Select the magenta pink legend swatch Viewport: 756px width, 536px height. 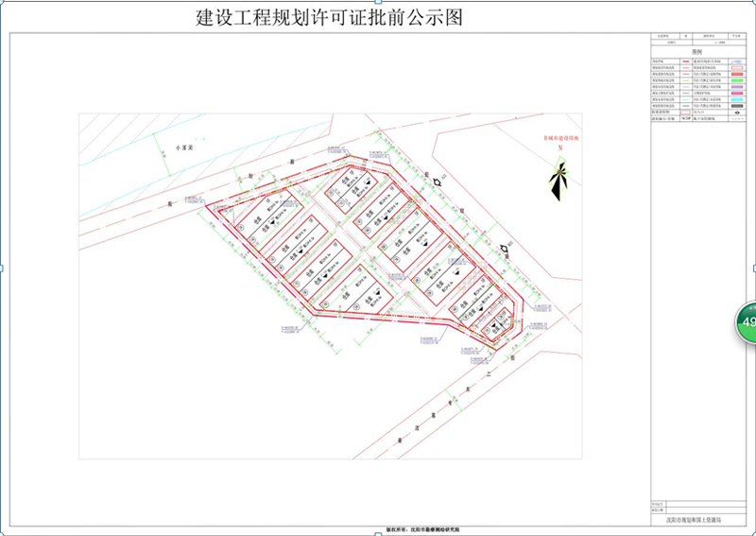point(737,94)
